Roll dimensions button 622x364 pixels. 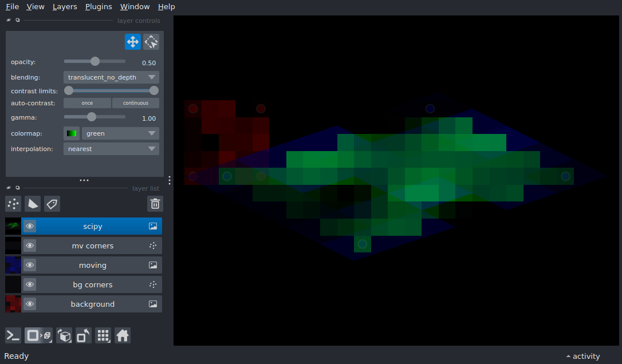(64, 335)
